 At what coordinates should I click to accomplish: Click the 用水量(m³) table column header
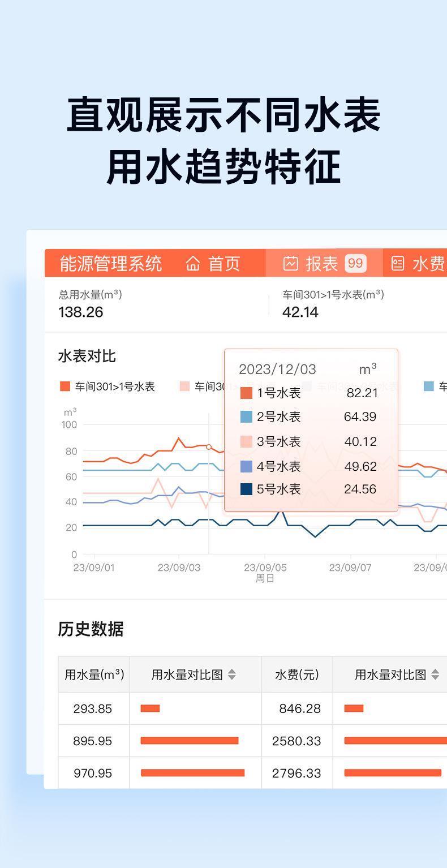[x=94, y=674]
